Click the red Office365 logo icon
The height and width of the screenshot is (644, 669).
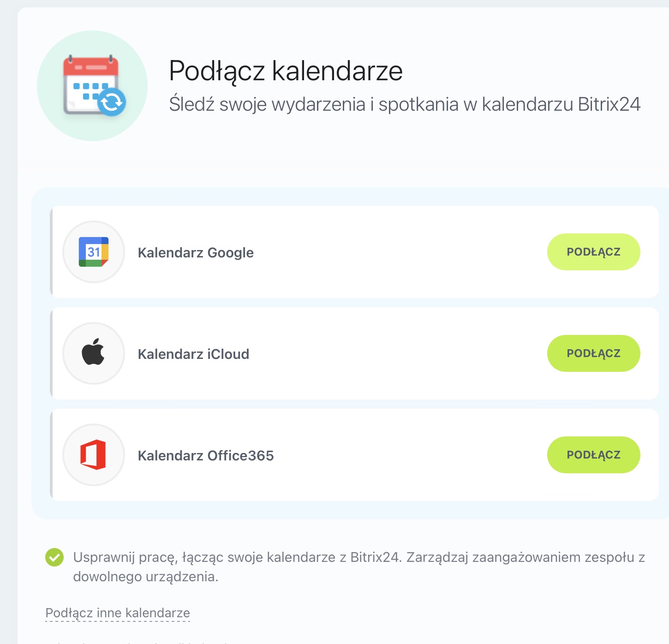coord(93,455)
